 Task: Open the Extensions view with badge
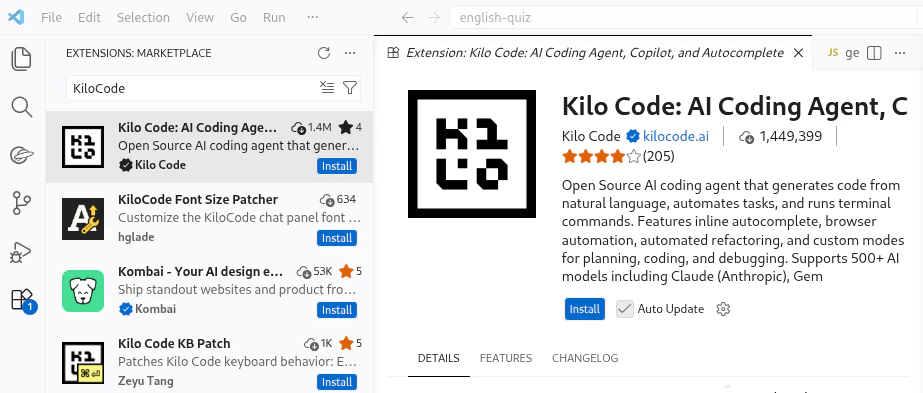pyautogui.click(x=24, y=300)
